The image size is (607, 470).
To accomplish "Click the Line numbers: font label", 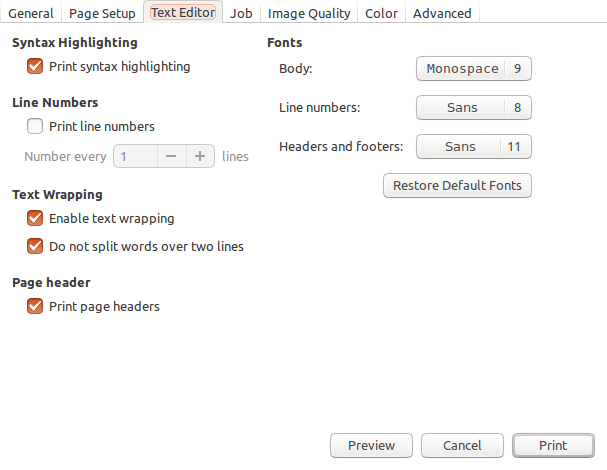I will (319, 108).
